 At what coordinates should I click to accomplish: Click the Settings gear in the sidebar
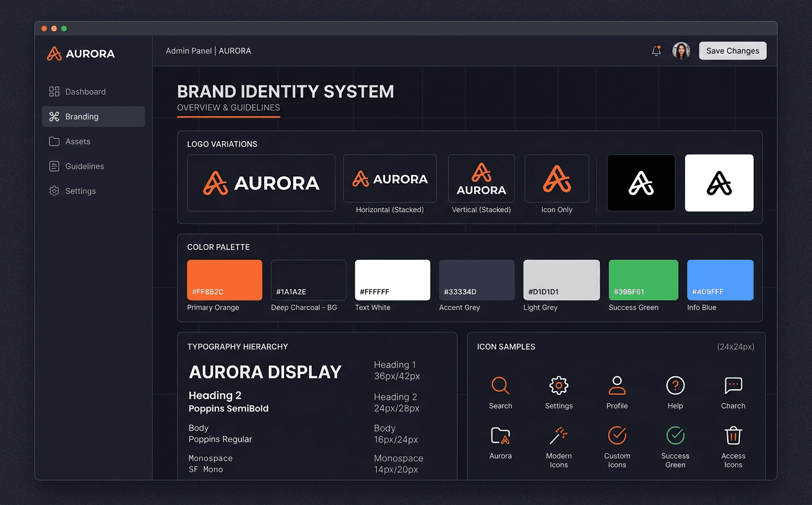tap(54, 191)
